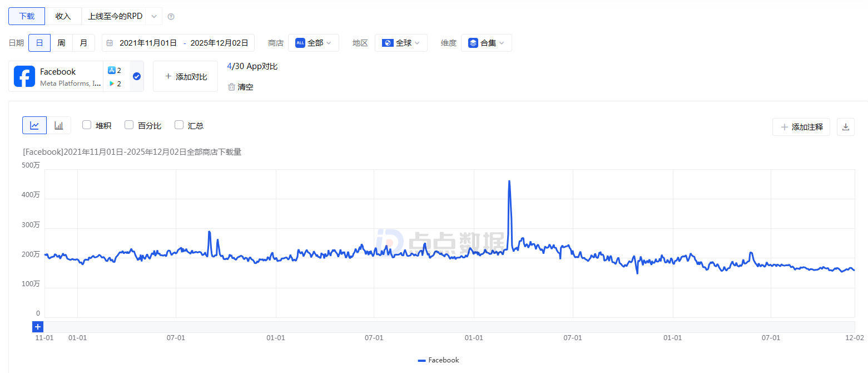Image resolution: width=868 pixels, height=373 pixels.
Task: Switch to line chart view
Action: tap(34, 125)
